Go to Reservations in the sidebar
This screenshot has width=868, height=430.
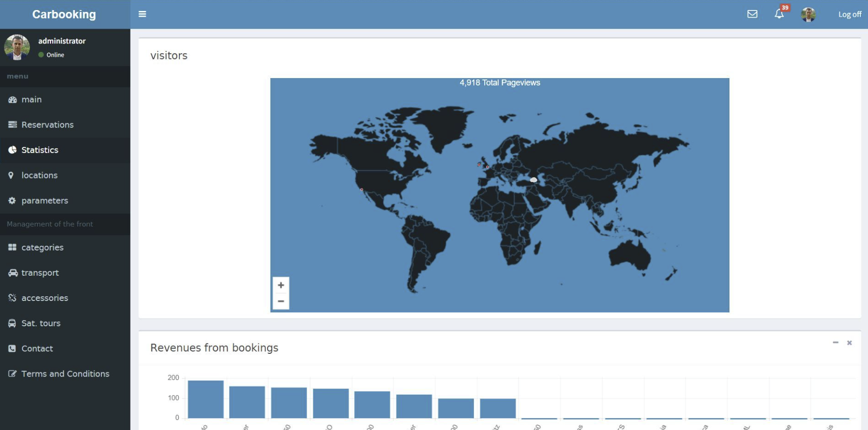pos(47,125)
